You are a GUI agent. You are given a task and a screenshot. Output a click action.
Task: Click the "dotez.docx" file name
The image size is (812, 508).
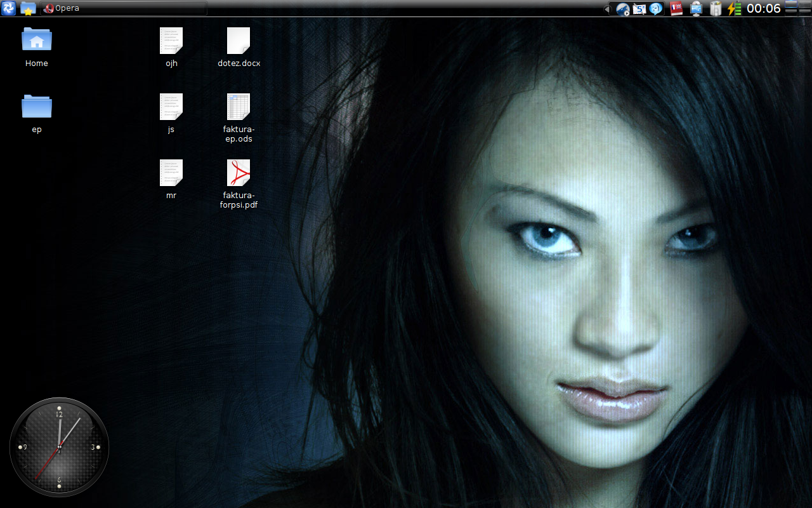(x=239, y=63)
